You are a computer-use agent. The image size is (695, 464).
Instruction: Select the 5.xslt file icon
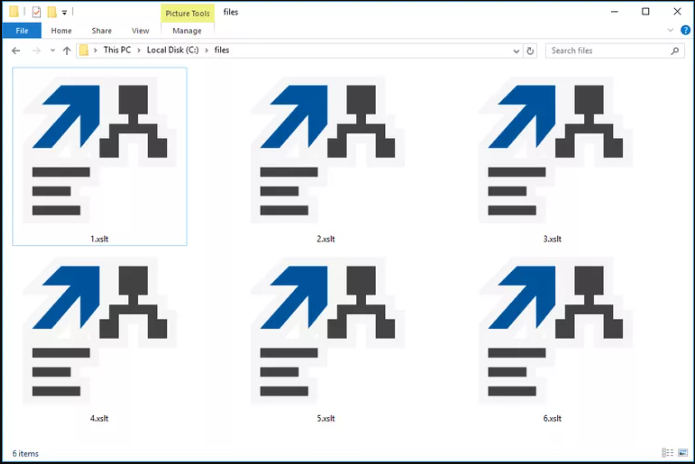click(328, 331)
